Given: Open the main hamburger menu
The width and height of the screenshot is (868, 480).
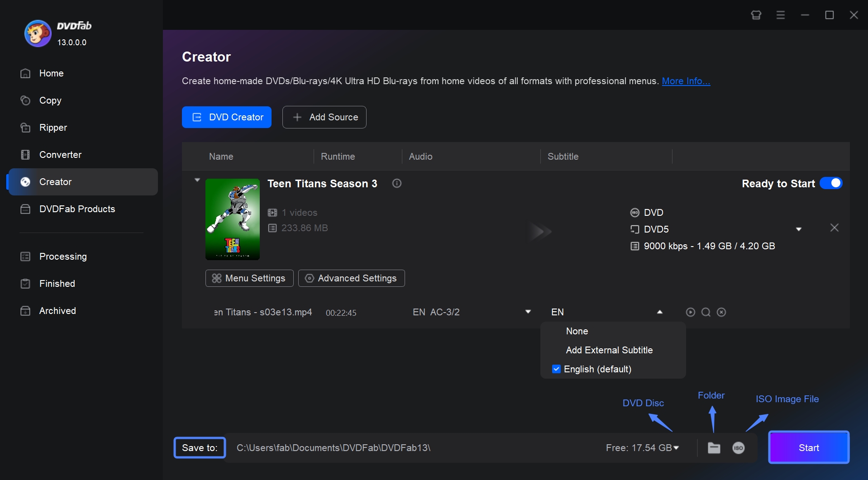Looking at the screenshot, I should 780,14.
